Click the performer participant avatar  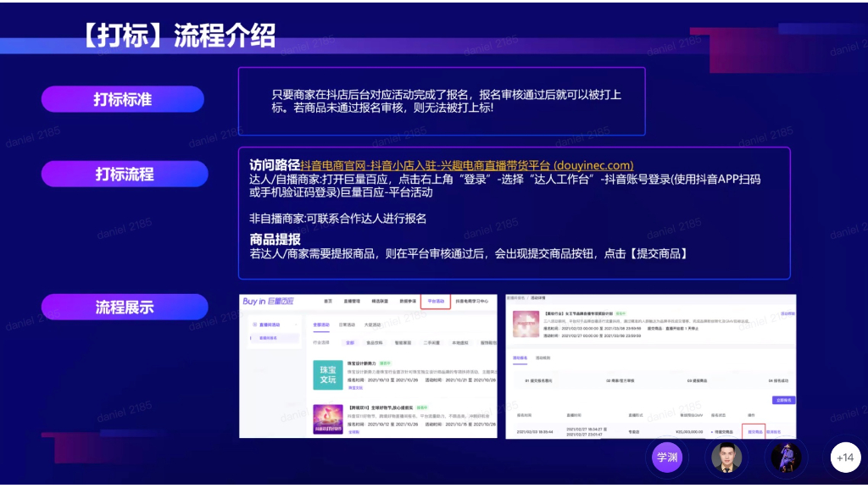(786, 457)
